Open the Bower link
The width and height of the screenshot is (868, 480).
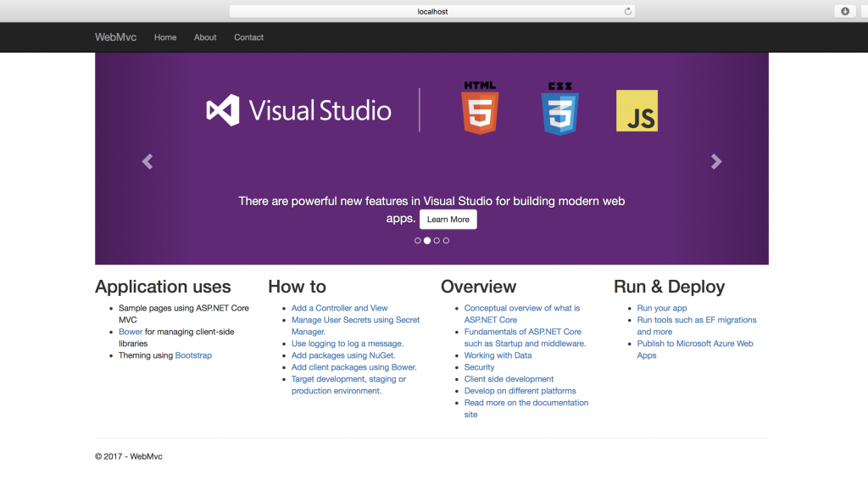coord(131,332)
